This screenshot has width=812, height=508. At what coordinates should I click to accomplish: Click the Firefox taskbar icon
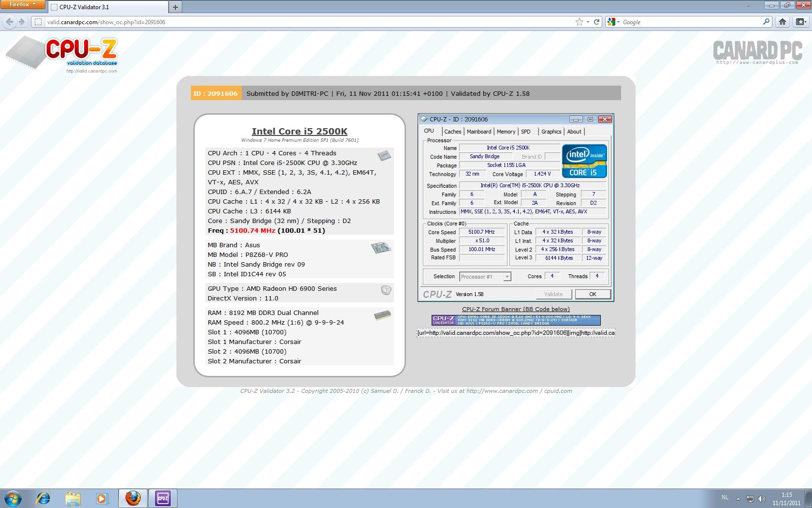[x=133, y=498]
